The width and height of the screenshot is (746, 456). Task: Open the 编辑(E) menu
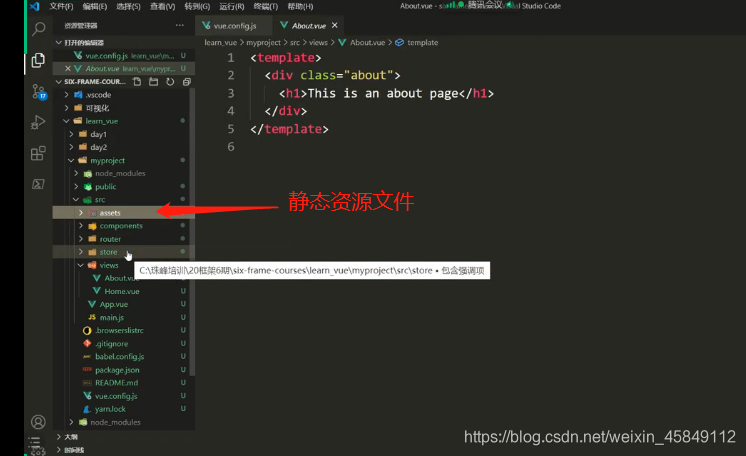click(x=95, y=6)
